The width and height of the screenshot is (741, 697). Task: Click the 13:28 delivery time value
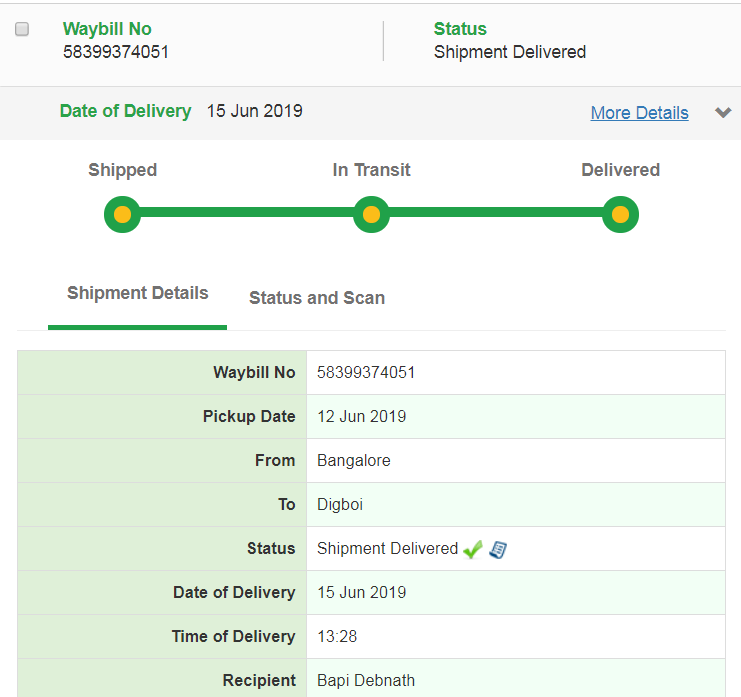pos(337,637)
